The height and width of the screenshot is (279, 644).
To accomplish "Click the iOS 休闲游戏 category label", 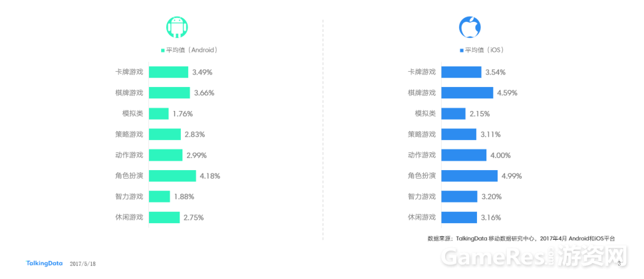I will tap(421, 217).
